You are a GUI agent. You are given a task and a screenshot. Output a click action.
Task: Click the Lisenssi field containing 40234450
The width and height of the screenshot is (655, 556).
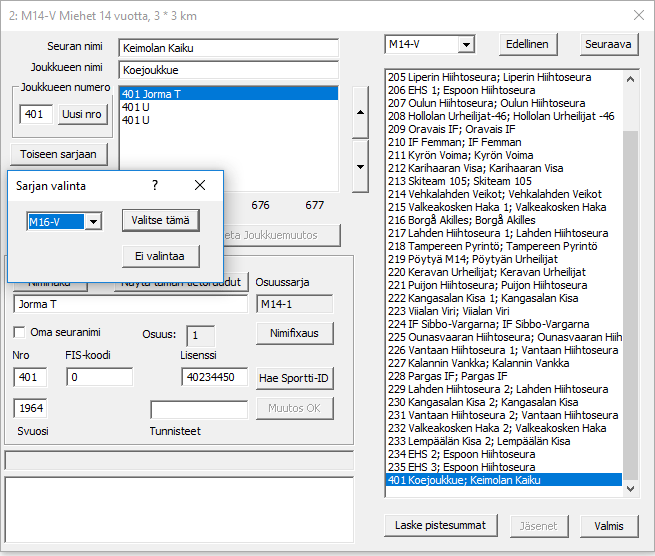pos(215,377)
